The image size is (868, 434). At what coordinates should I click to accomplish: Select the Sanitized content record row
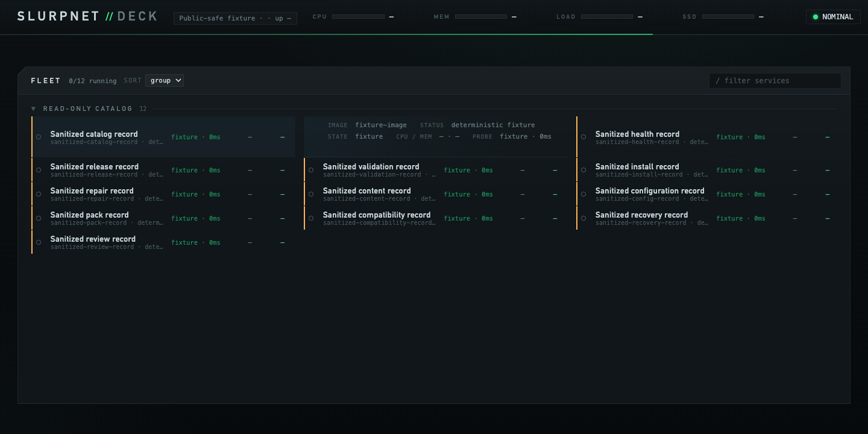pos(436,194)
